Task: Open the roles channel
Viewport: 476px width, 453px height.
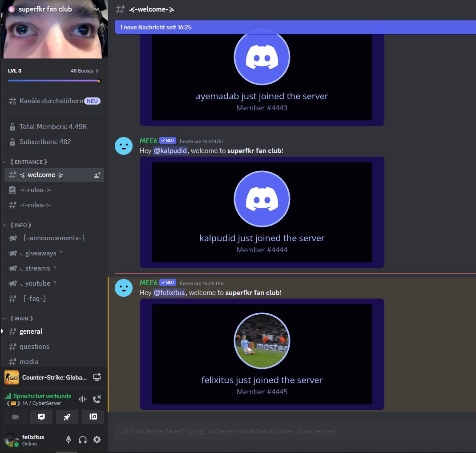Action: (x=54, y=205)
